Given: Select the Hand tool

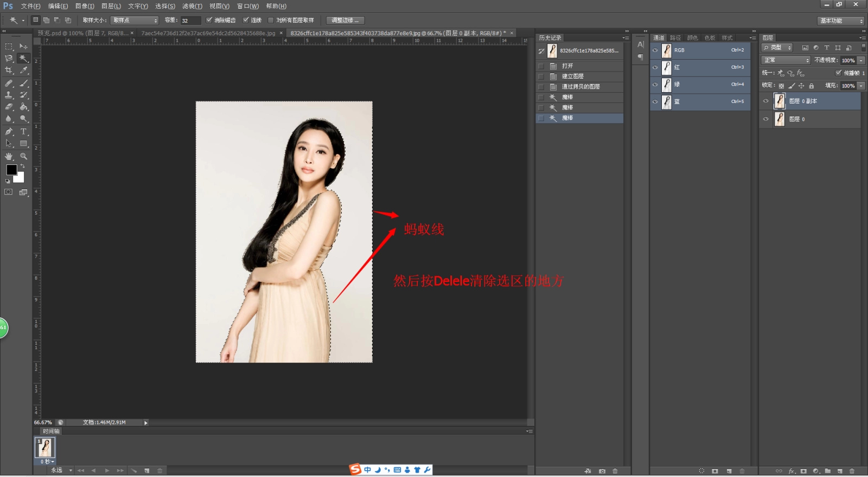Looking at the screenshot, I should pyautogui.click(x=9, y=156).
